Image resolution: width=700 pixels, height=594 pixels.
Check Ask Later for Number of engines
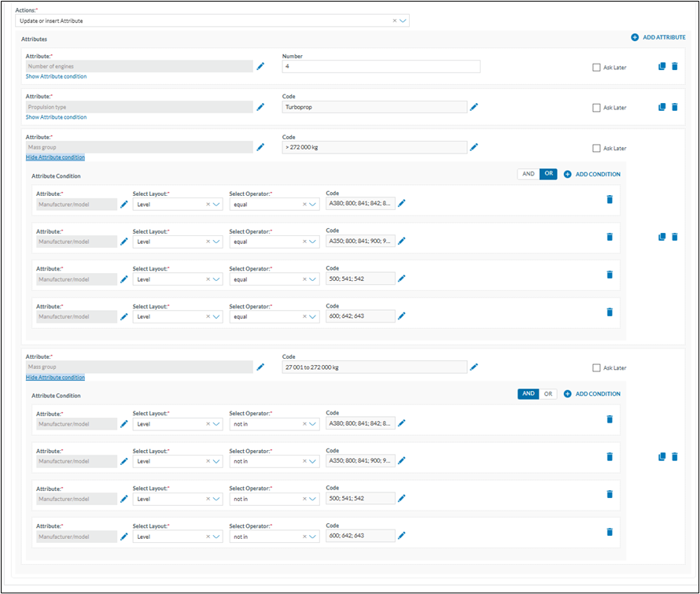pos(596,68)
